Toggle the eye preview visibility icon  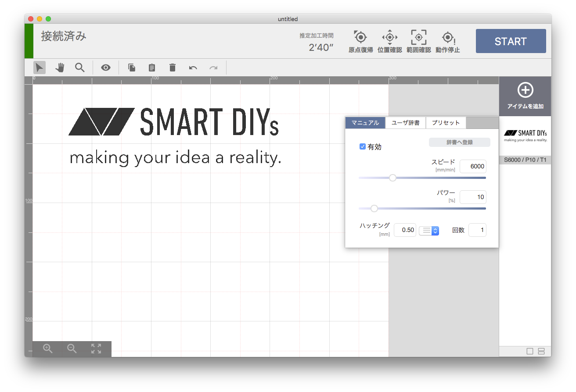pos(106,68)
